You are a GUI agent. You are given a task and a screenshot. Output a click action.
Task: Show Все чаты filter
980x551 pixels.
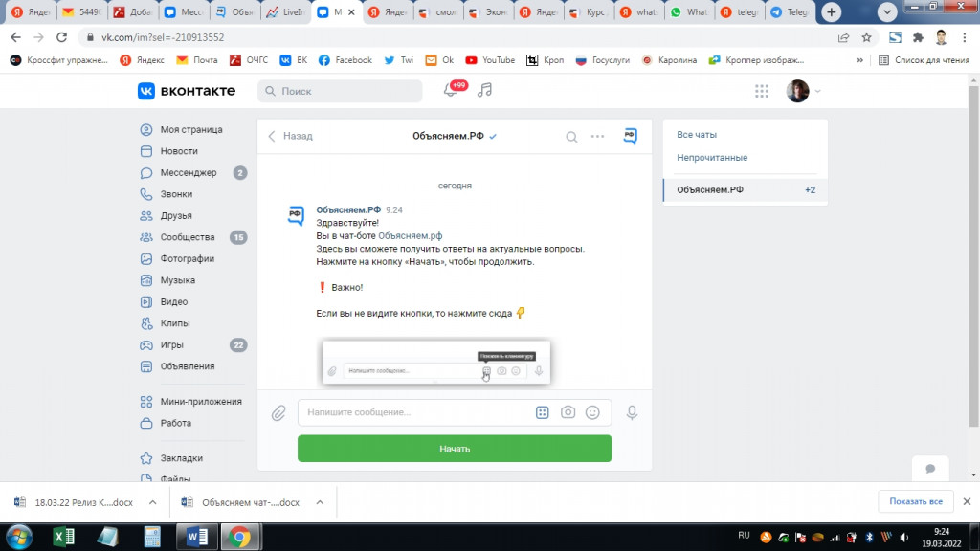click(x=697, y=134)
